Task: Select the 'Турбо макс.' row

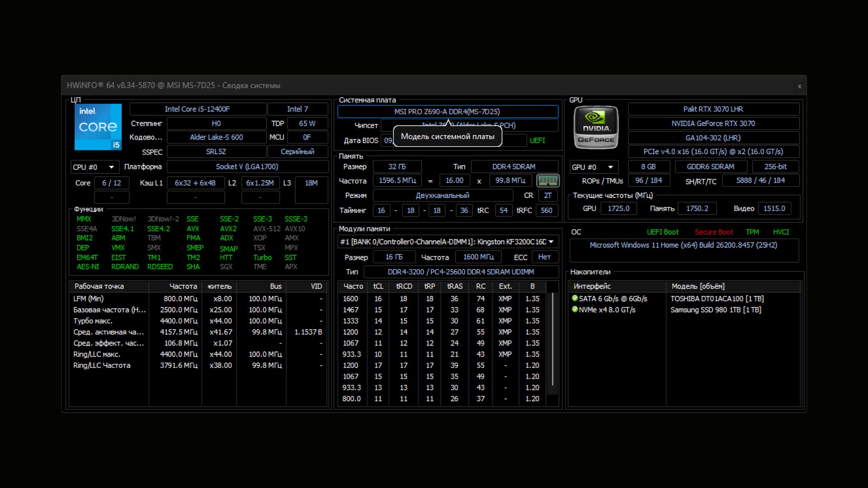Action: tap(198, 321)
